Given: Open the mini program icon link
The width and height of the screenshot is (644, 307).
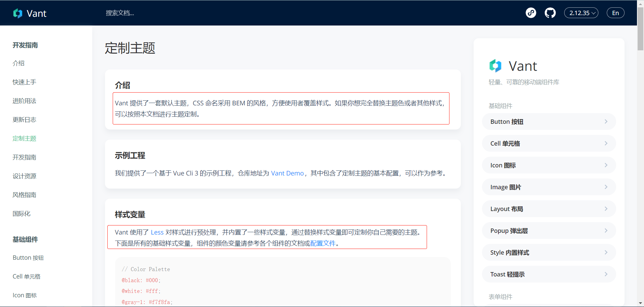Looking at the screenshot, I should point(531,13).
